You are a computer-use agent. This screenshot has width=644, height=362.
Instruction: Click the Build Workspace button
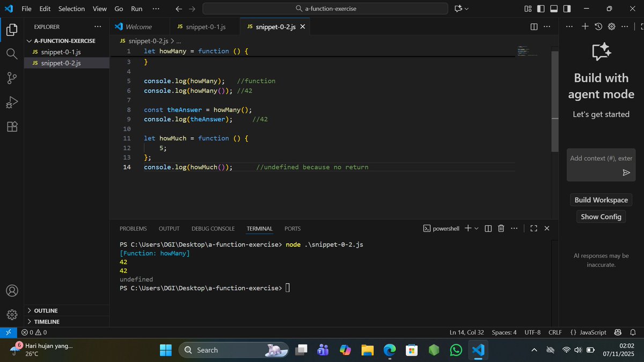[601, 200]
